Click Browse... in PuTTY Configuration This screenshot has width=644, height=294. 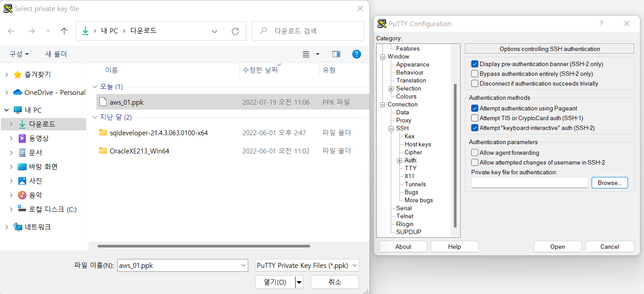point(610,183)
